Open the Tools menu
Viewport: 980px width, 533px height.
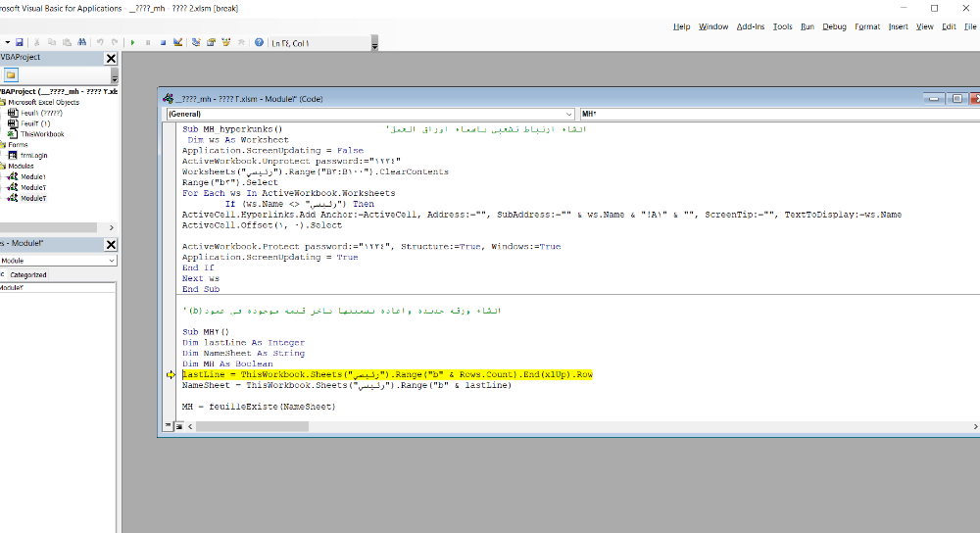tap(782, 26)
